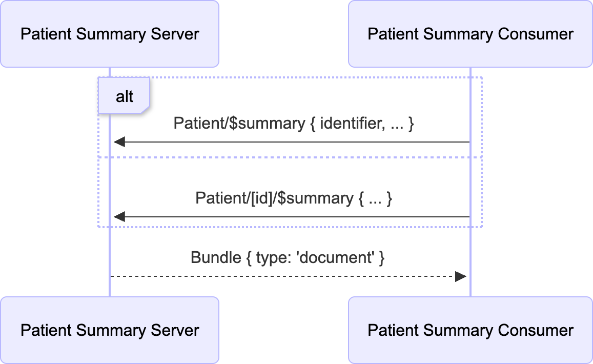Select the bottom Patient Summary Server box
Screen dimensions: 593x364
(x=110, y=330)
